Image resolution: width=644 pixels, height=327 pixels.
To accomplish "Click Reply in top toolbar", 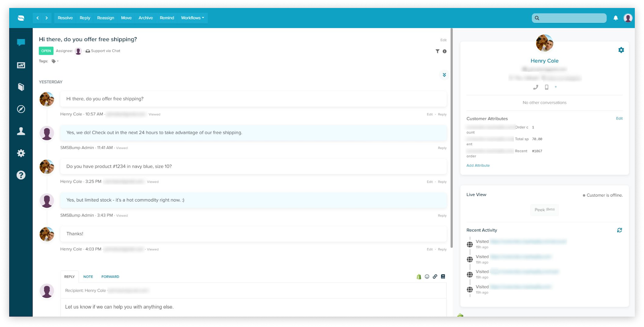I will (x=85, y=18).
